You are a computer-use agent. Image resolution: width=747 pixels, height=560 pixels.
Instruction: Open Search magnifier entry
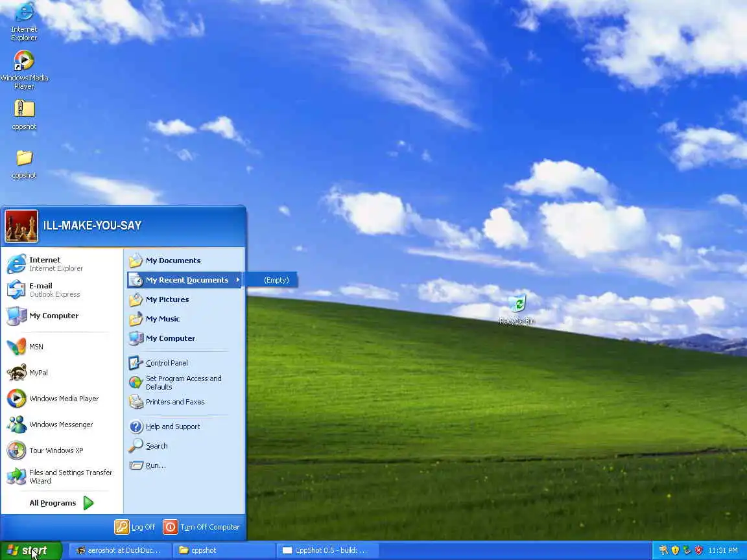185,446
